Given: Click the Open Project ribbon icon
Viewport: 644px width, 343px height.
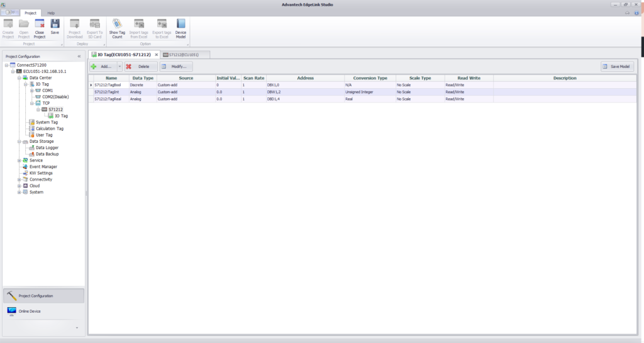Looking at the screenshot, I should [24, 25].
